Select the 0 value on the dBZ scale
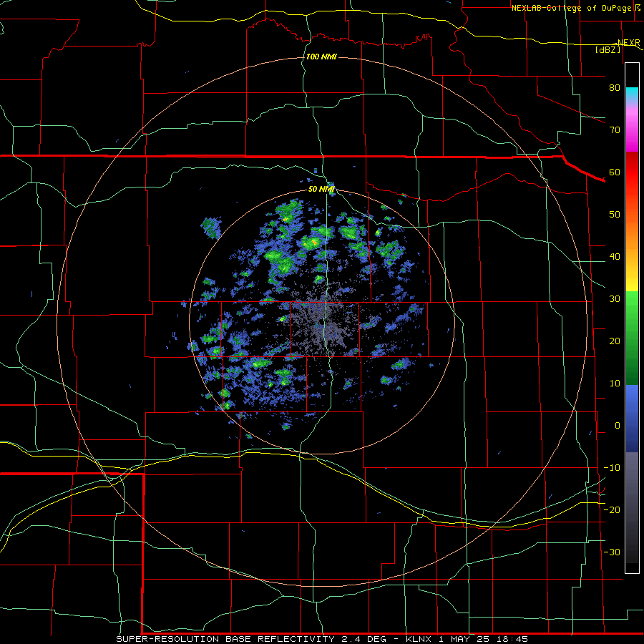This screenshot has height=644, width=644. point(618,426)
